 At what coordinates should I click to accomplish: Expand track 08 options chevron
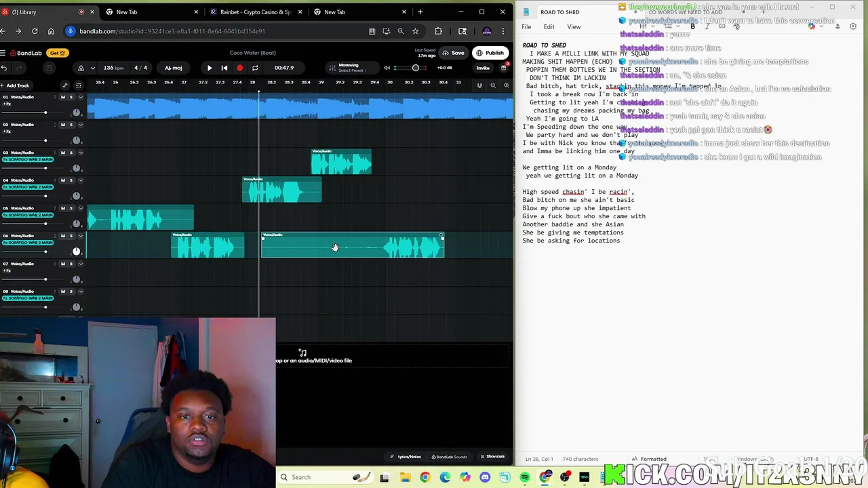(80, 291)
